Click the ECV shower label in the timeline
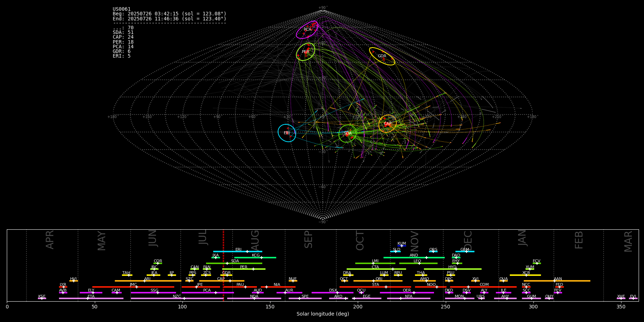This screenshot has width=644, height=322. (x=536, y=261)
